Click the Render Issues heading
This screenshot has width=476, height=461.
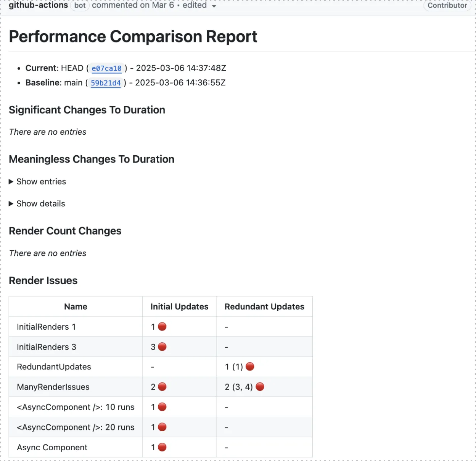43,280
